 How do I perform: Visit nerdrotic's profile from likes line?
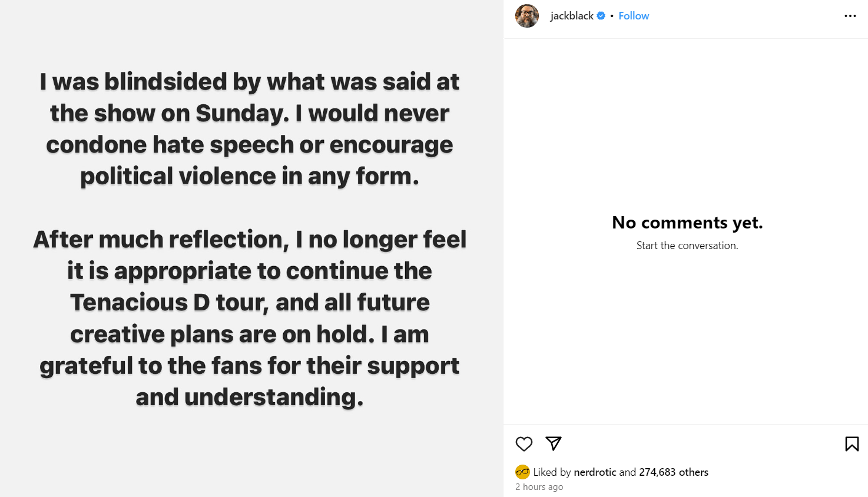(x=595, y=472)
